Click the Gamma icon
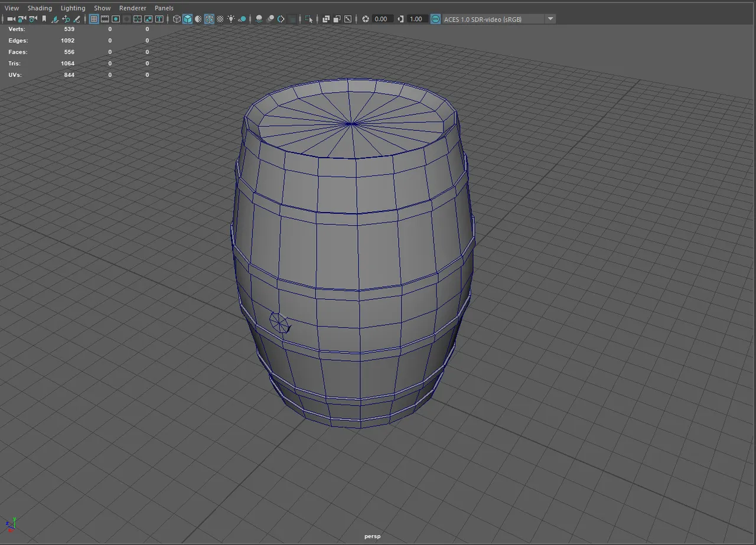This screenshot has width=756, height=545. coord(400,19)
